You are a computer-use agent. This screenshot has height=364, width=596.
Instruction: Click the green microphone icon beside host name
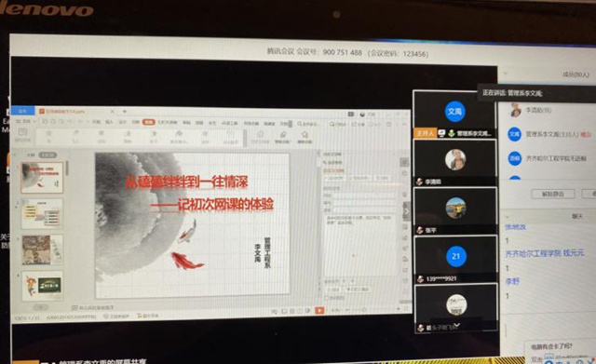coord(452,133)
